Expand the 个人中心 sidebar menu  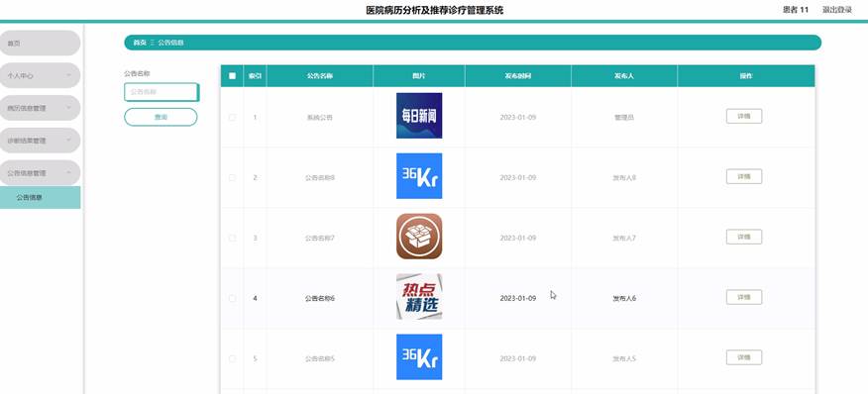pyautogui.click(x=40, y=76)
